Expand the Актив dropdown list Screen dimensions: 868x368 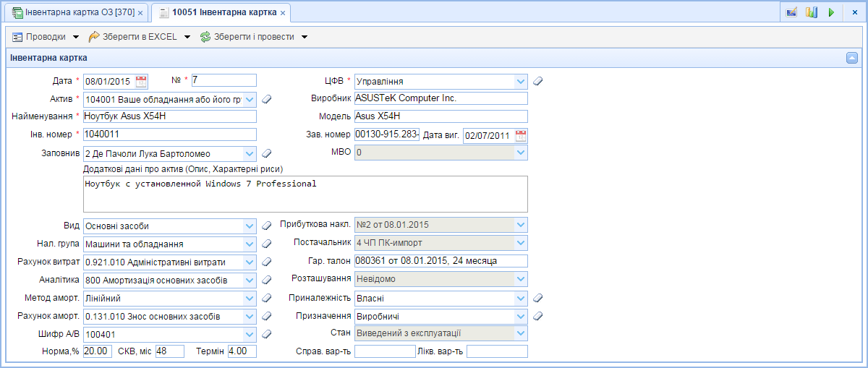pos(250,99)
